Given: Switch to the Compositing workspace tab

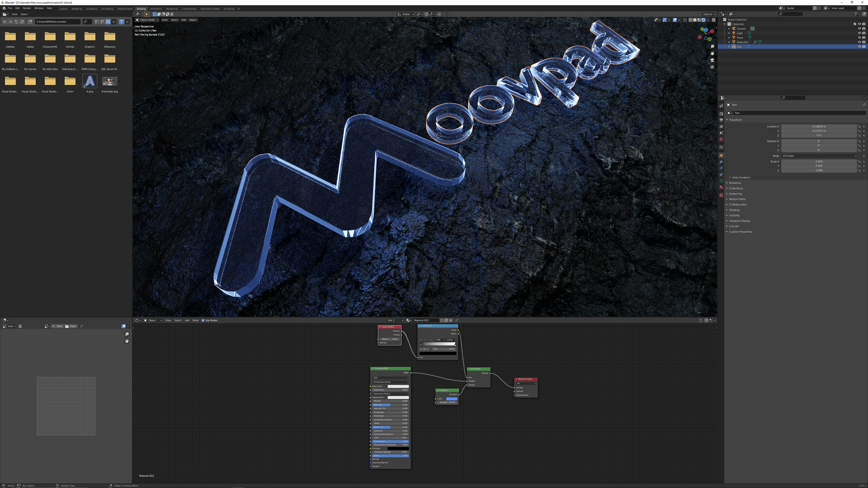Looking at the screenshot, I should (x=189, y=9).
